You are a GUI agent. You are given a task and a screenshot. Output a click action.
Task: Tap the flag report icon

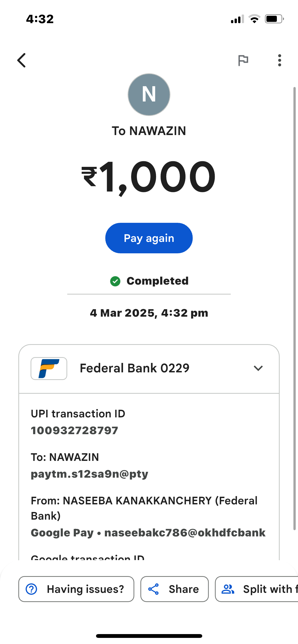coord(243,60)
